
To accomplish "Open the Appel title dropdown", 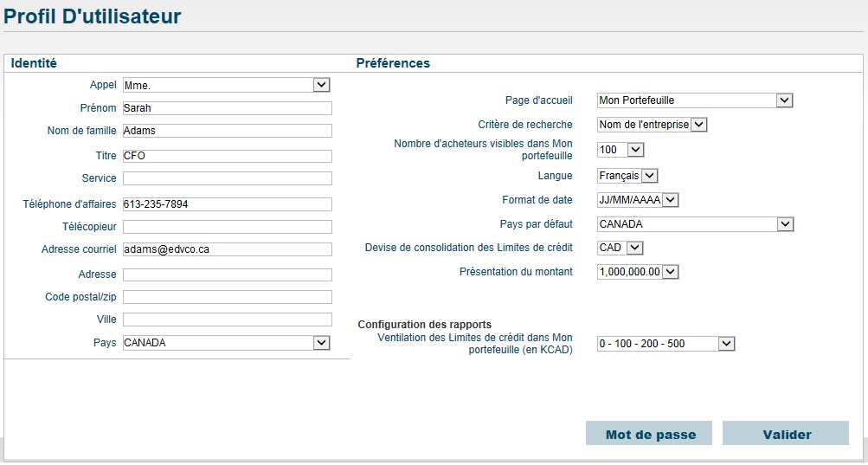I will click(x=227, y=85).
